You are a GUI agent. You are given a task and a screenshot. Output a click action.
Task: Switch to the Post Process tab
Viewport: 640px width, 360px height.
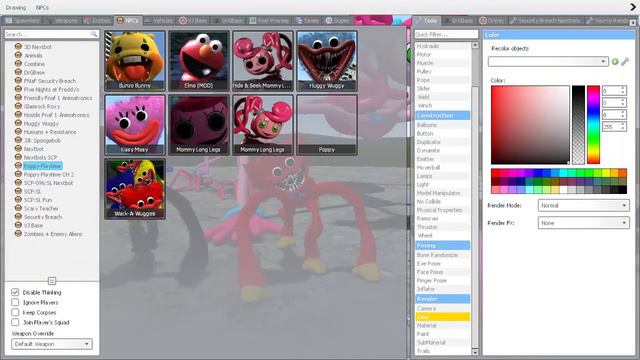tap(269, 20)
